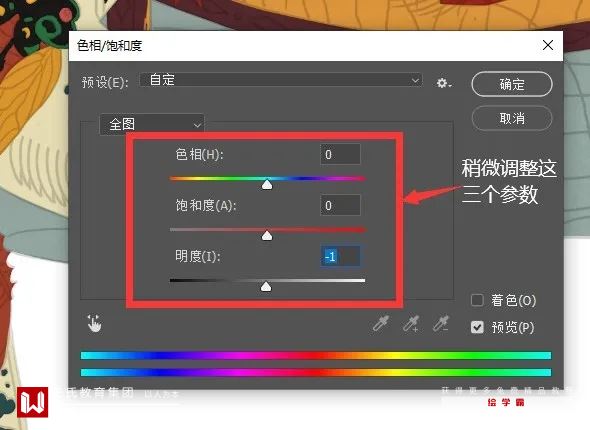This screenshot has width=590, height=430.
Task: Uncheck the 预览(P) preview checkbox
Action: tap(477, 327)
